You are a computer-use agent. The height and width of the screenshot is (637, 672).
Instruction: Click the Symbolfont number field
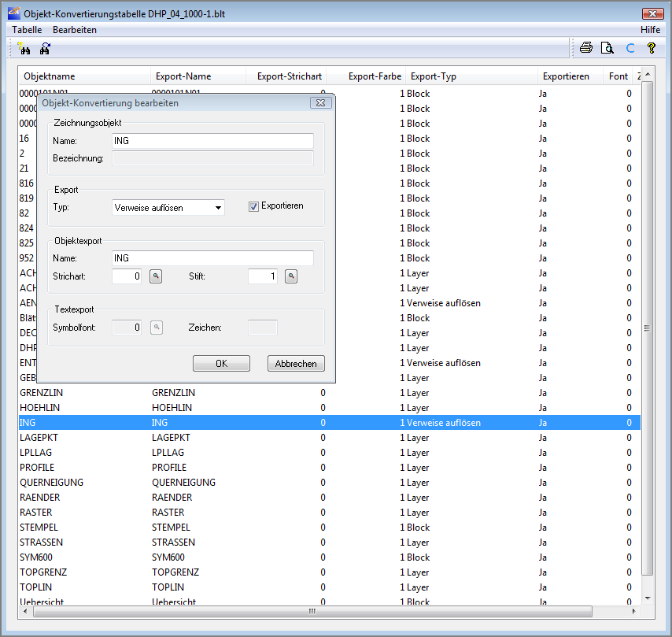(x=127, y=328)
